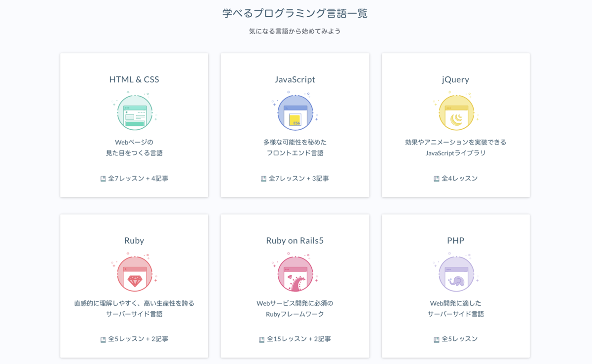Click text 全7レッスン + 4記事
592x364 pixels.
click(x=138, y=179)
